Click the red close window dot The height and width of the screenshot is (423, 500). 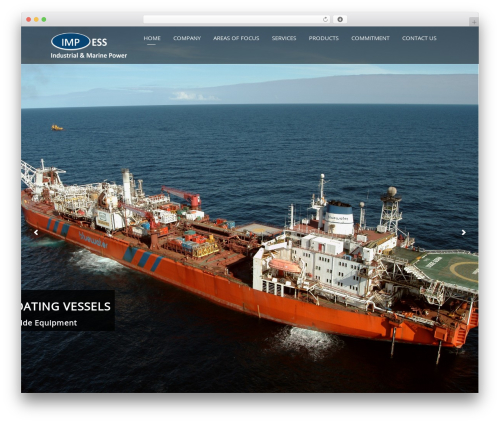pos(29,19)
